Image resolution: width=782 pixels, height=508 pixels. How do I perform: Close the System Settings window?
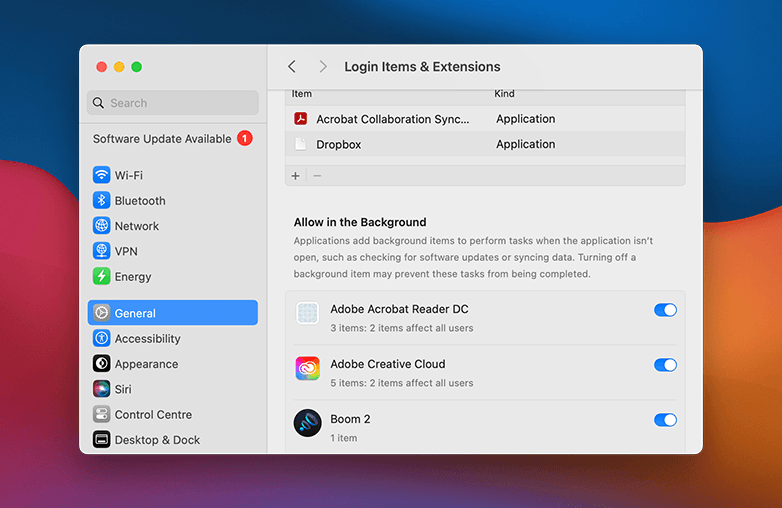point(101,67)
